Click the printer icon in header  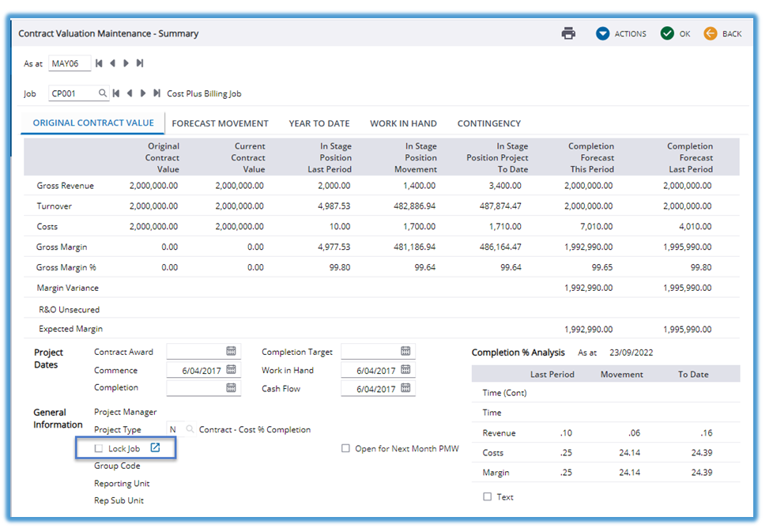pyautogui.click(x=568, y=33)
